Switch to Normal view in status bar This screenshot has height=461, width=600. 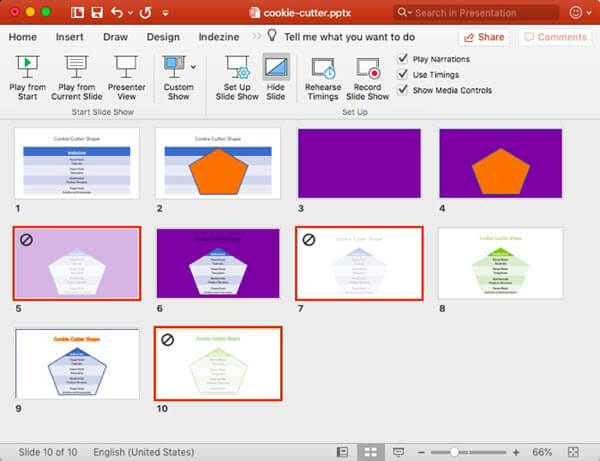click(340, 452)
